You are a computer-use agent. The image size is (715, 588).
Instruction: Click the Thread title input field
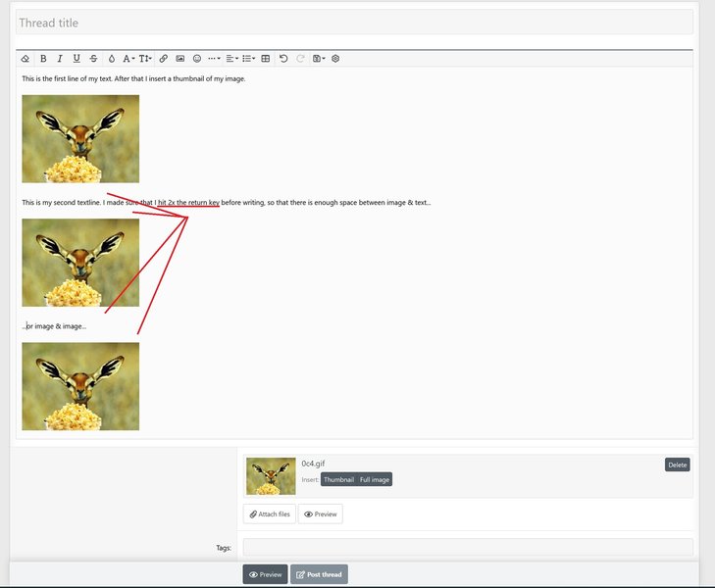point(354,23)
